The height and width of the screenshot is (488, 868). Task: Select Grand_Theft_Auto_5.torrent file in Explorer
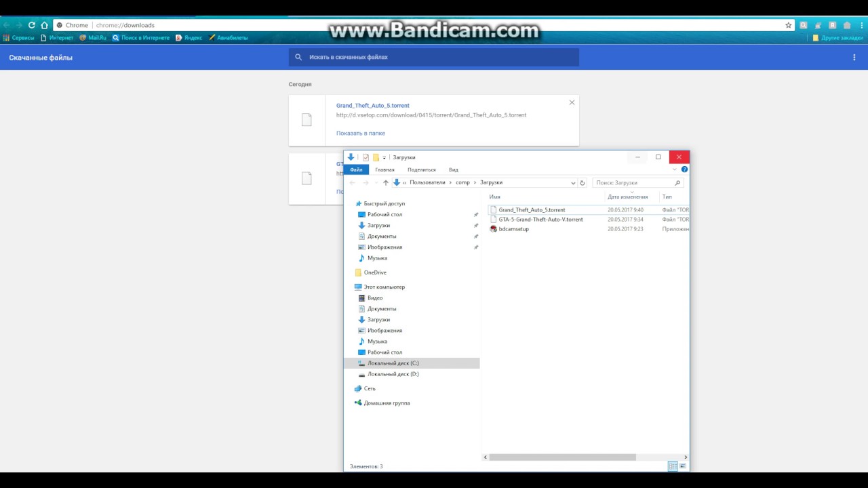(x=532, y=210)
